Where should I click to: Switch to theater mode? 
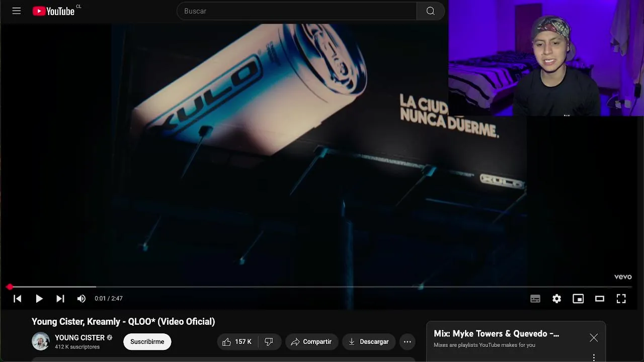point(599,299)
